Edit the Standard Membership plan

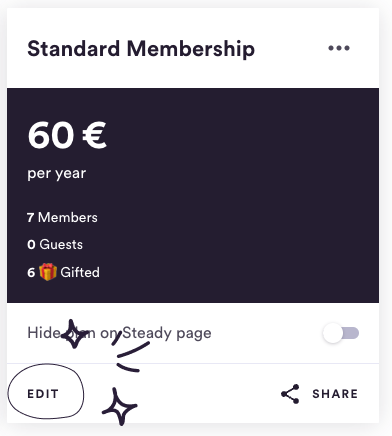(x=43, y=394)
